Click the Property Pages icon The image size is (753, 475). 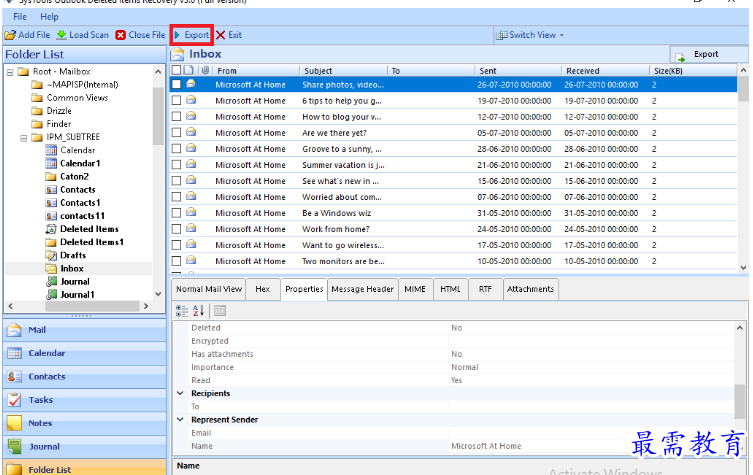(x=219, y=311)
